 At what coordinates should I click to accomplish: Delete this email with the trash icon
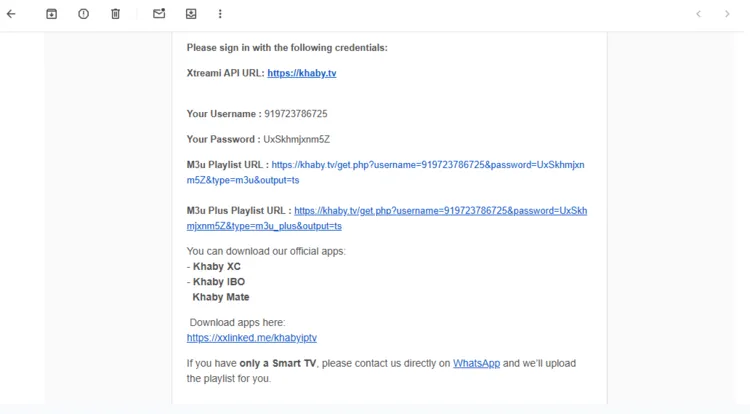click(115, 14)
